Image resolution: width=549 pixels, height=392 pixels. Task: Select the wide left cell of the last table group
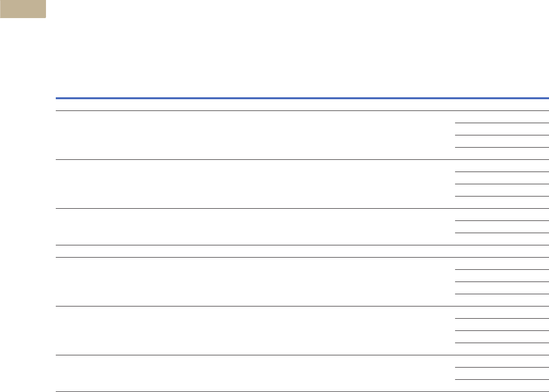pyautogui.click(x=255, y=373)
